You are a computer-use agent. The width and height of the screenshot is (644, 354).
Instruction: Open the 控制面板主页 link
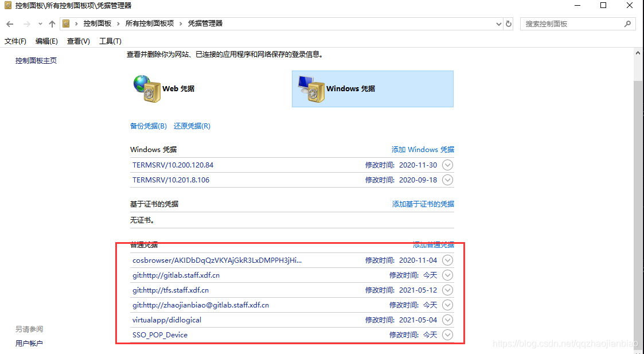[36, 60]
